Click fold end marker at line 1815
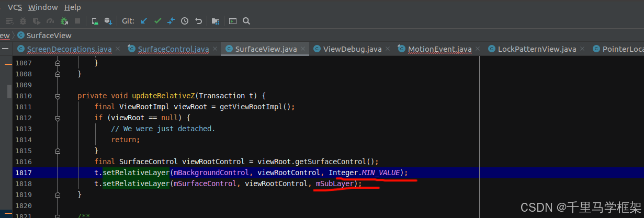 click(x=58, y=151)
